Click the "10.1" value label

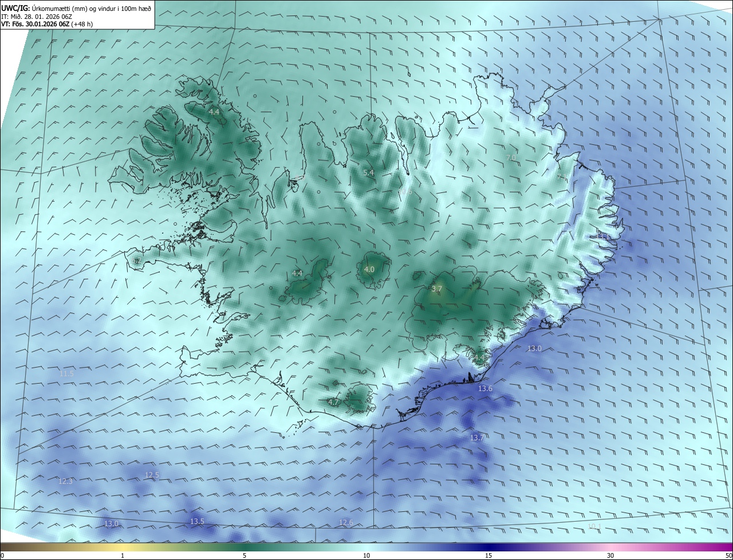pos(595,526)
